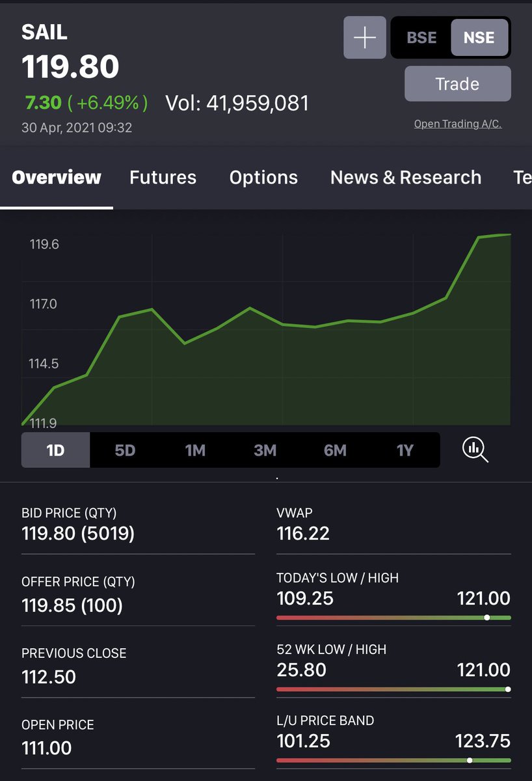
Task: Tap the offer price 119.85 (100)
Action: point(72,606)
